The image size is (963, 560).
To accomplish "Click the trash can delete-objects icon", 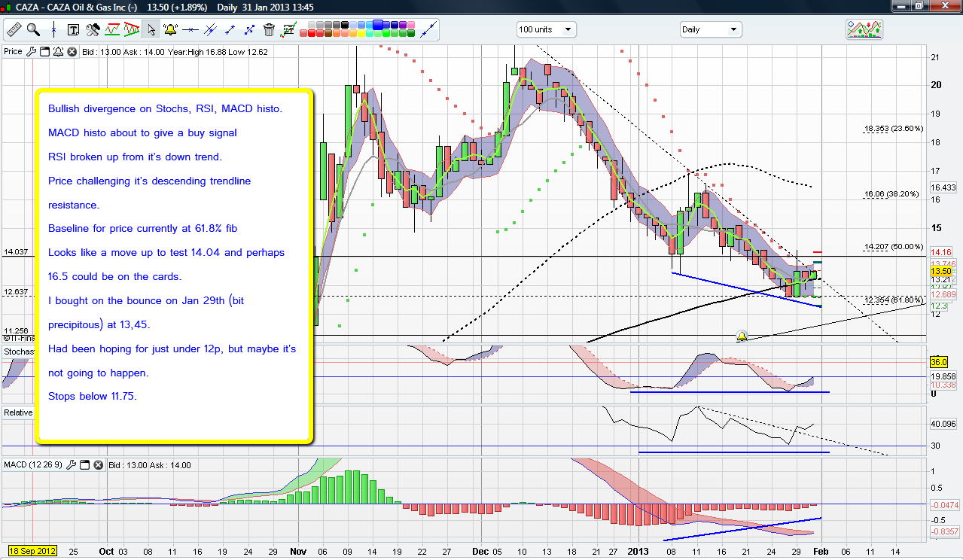I will point(269,30).
